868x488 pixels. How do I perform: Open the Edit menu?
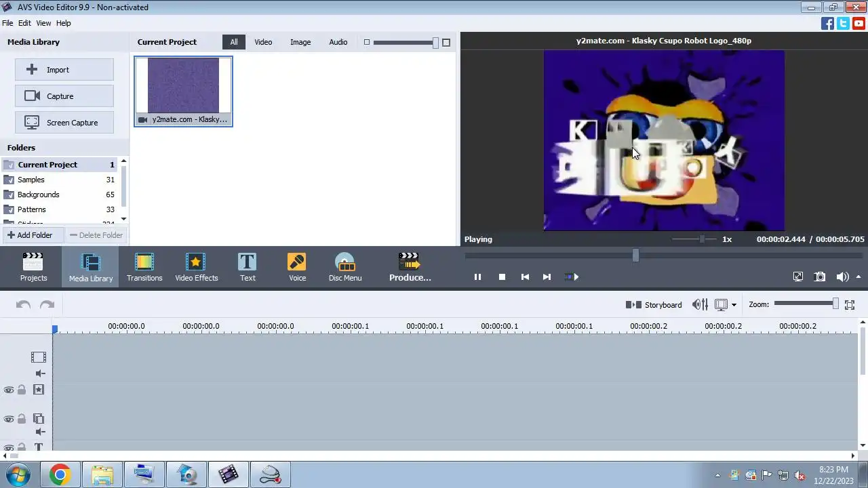(24, 23)
